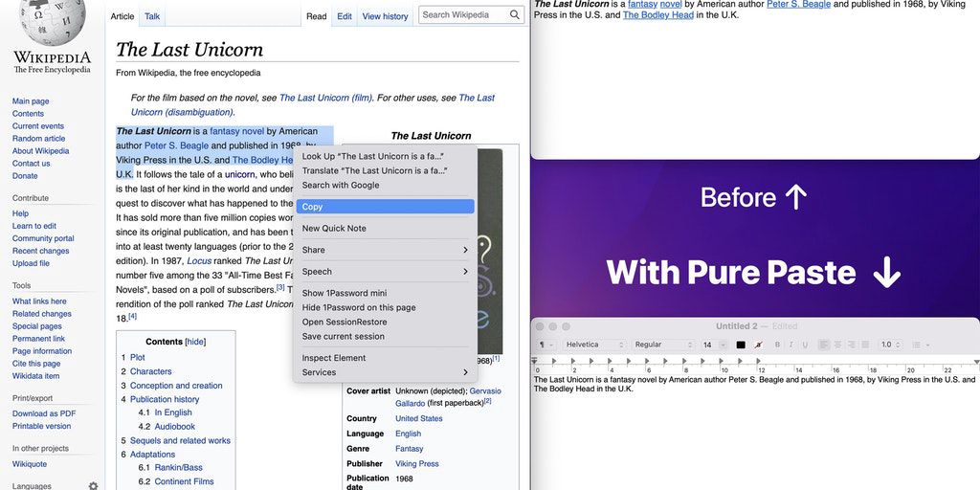Screen dimensions: 980x490
Task: Choose Show 1Password mini
Action: [x=385, y=293]
